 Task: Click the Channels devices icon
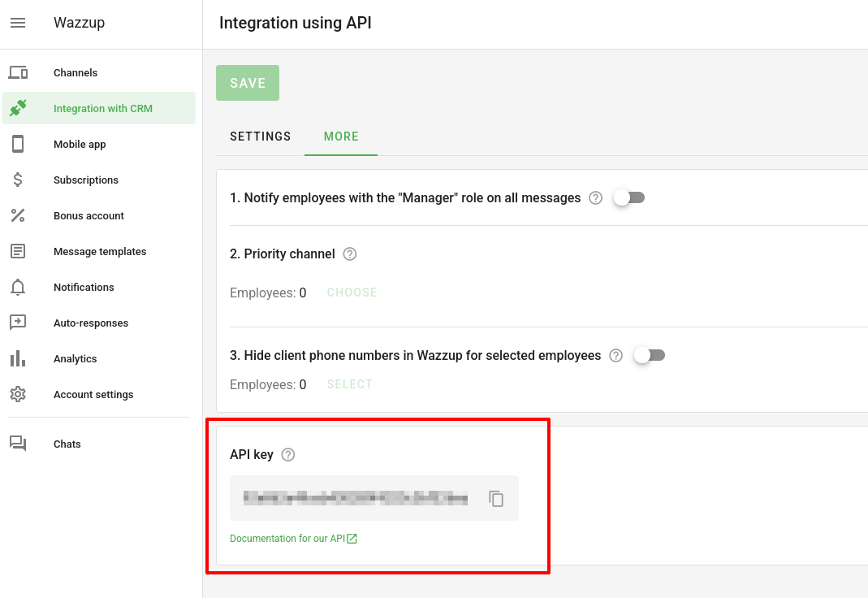(x=18, y=72)
